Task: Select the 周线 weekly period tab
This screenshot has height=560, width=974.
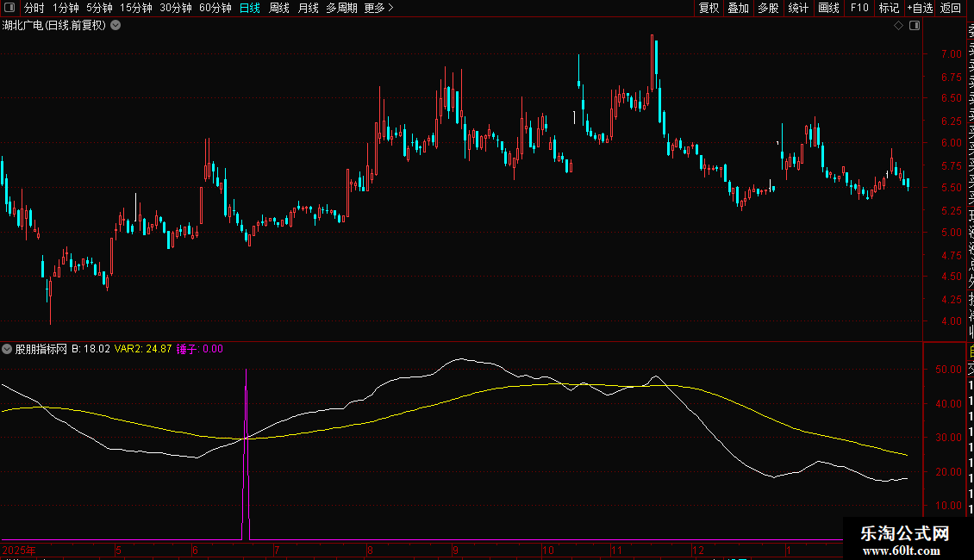Action: pos(279,8)
